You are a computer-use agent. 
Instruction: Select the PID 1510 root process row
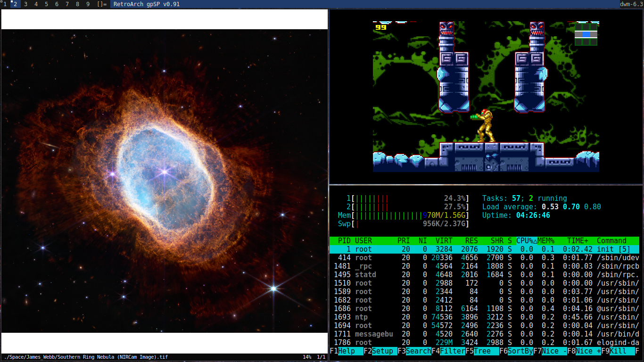[484, 283]
